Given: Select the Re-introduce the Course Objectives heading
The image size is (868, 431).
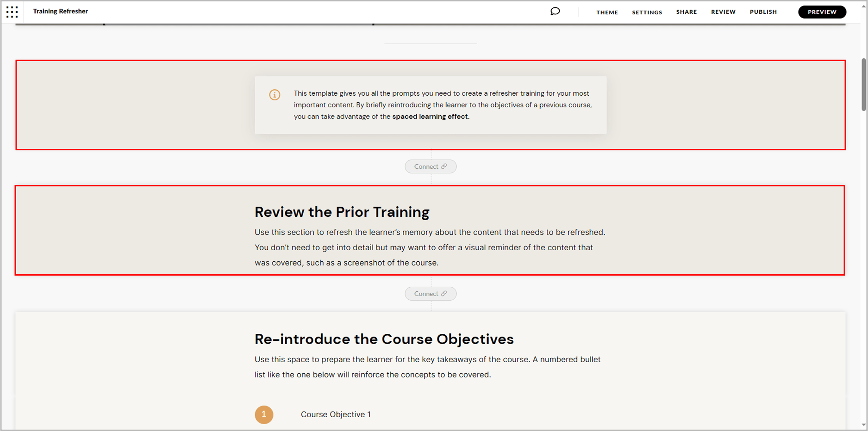Looking at the screenshot, I should pos(383,339).
